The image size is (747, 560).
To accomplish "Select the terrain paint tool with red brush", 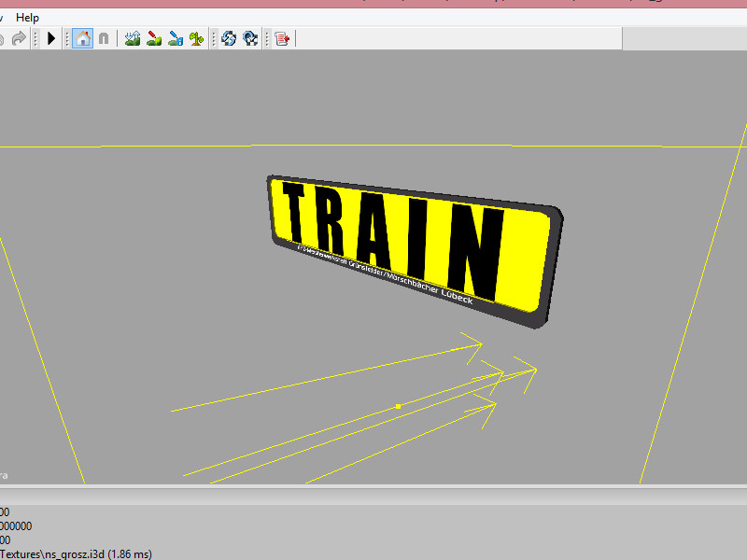I will point(154,38).
